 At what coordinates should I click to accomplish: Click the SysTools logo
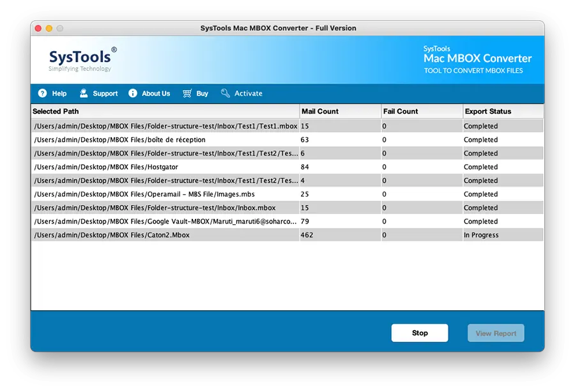(x=82, y=59)
